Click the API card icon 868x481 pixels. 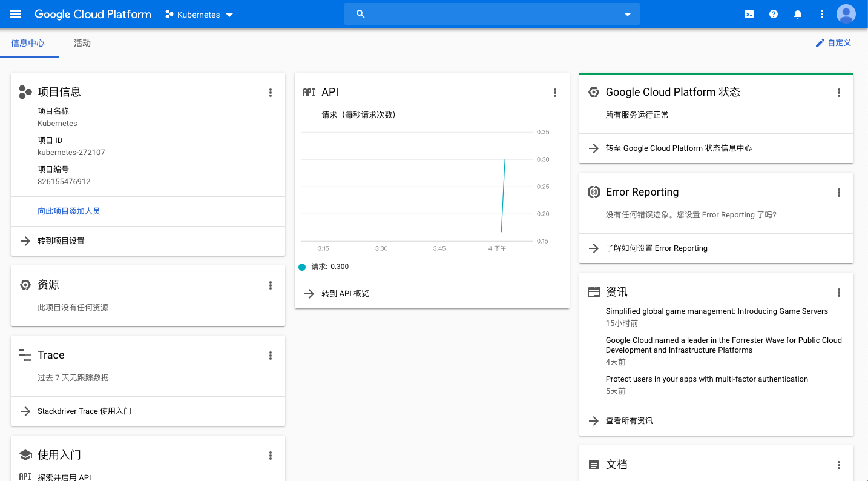(x=309, y=92)
